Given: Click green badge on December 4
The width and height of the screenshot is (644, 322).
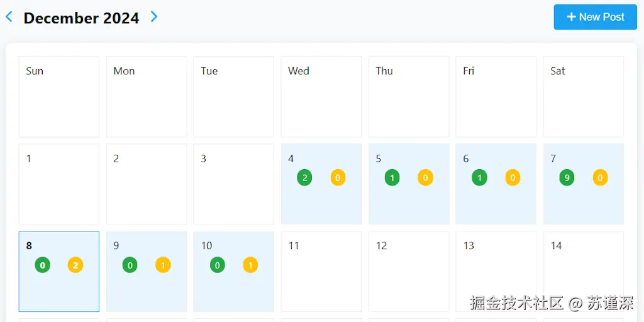Looking at the screenshot, I should tap(305, 178).
